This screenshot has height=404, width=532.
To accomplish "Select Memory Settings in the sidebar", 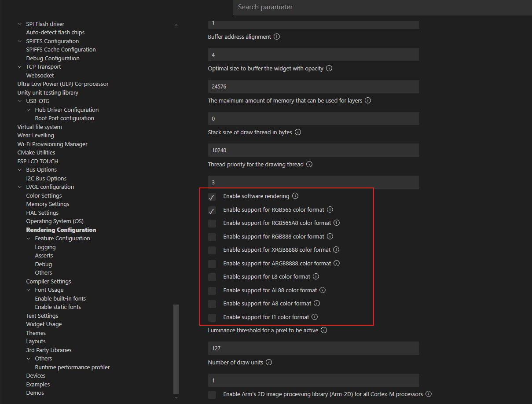I will tap(48, 204).
